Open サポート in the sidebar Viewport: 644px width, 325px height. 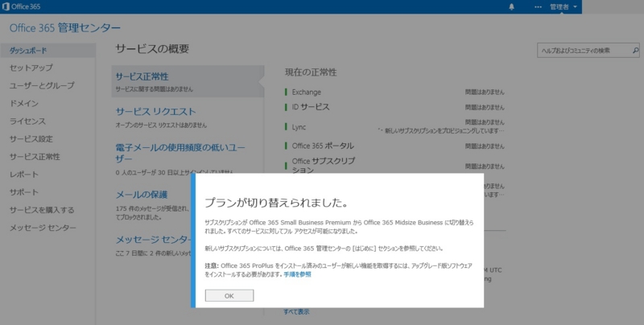pos(24,192)
